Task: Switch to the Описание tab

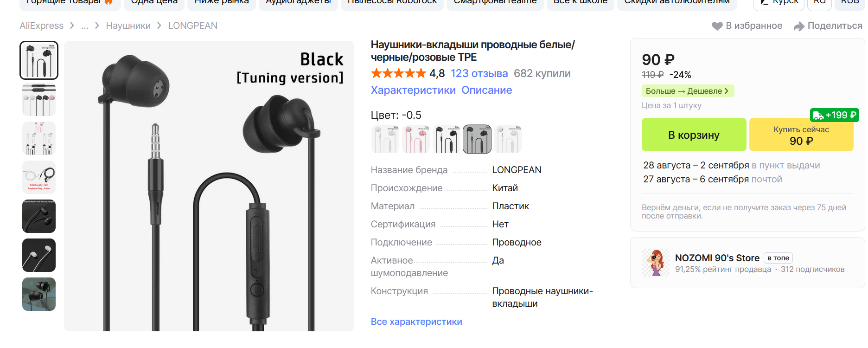Action: 486,90
